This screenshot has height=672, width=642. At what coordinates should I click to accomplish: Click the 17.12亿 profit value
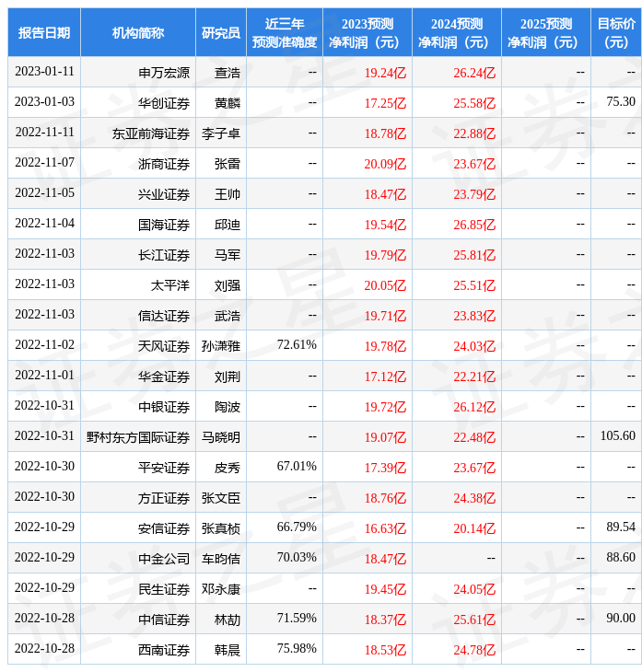pos(385,377)
